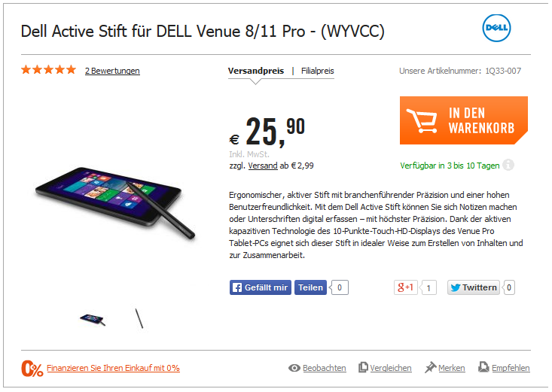The height and width of the screenshot is (392, 552).
Task: Like the product with Gefällt mir
Action: point(261,287)
